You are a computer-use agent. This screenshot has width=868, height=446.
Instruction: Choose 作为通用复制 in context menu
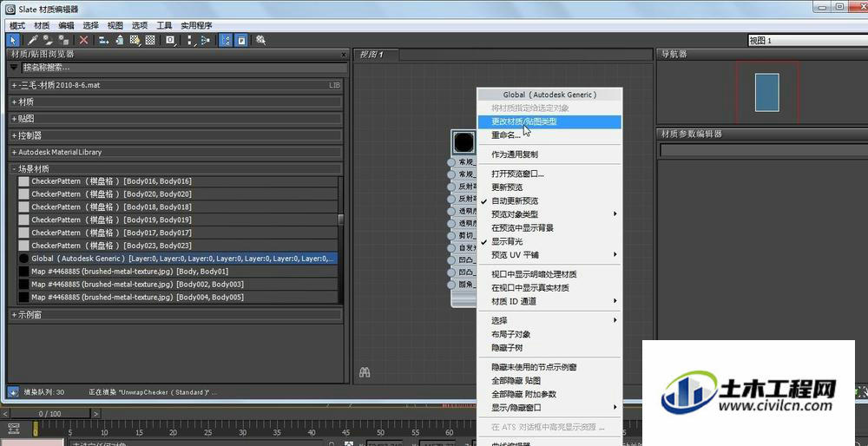(549, 154)
